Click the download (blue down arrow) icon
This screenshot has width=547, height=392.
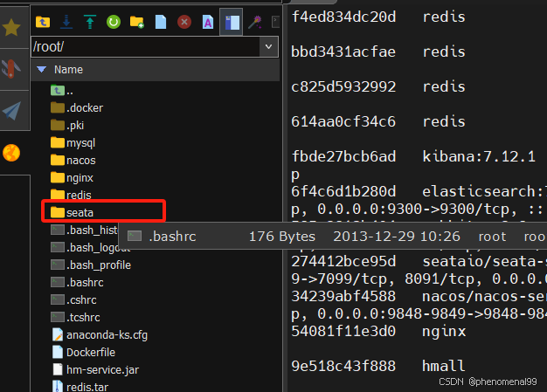click(66, 23)
